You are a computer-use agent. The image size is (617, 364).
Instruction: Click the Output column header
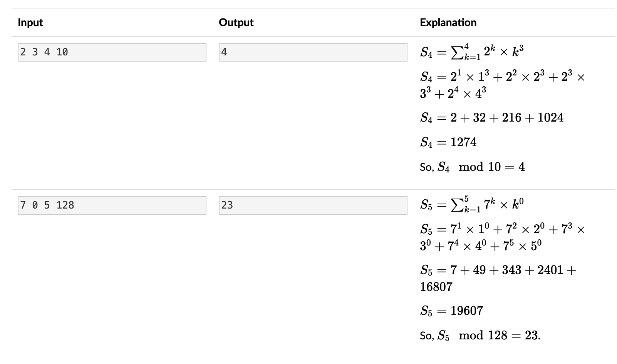click(x=236, y=22)
